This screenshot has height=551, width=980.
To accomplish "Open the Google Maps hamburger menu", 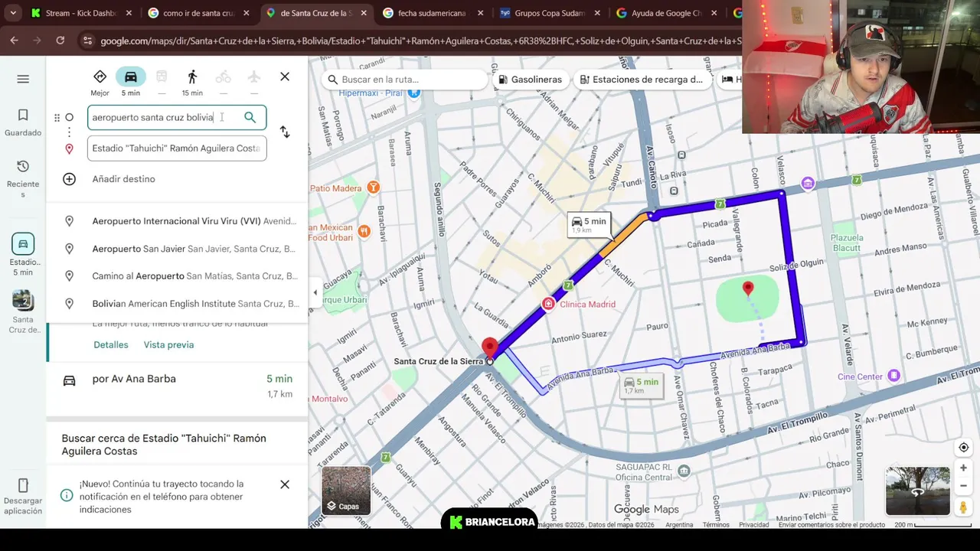I will [23, 79].
